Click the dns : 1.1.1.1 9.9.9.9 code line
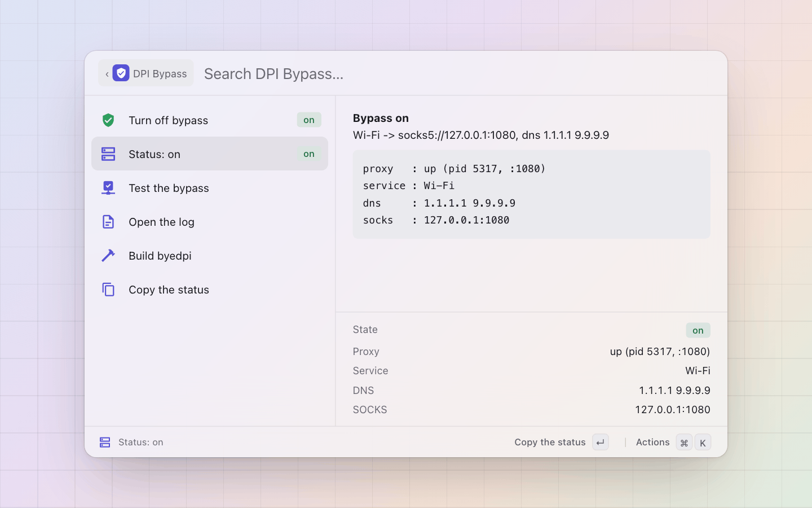This screenshot has height=508, width=812. point(439,203)
